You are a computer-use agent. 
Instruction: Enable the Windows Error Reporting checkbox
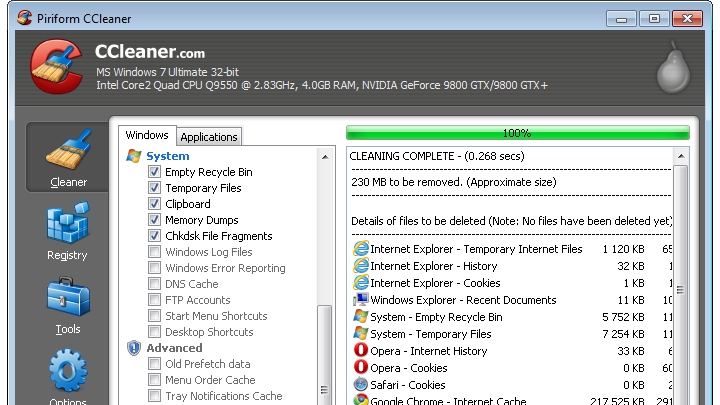pyautogui.click(x=154, y=268)
